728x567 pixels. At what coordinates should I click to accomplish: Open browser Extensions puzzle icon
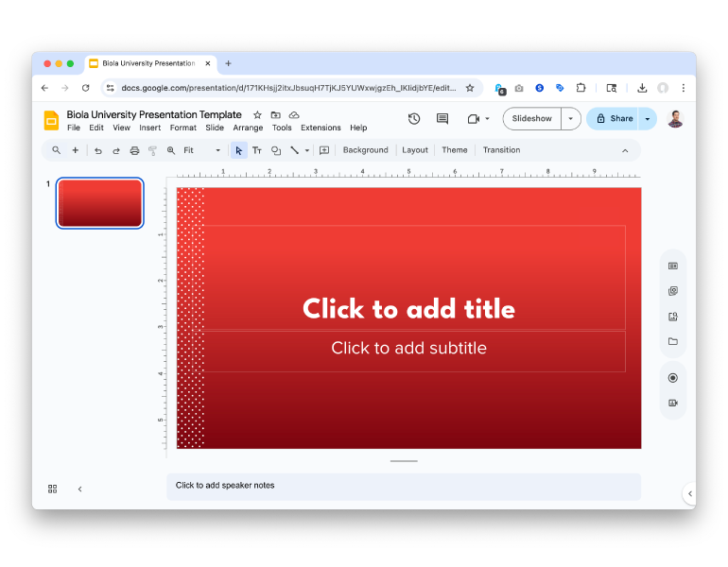(581, 88)
